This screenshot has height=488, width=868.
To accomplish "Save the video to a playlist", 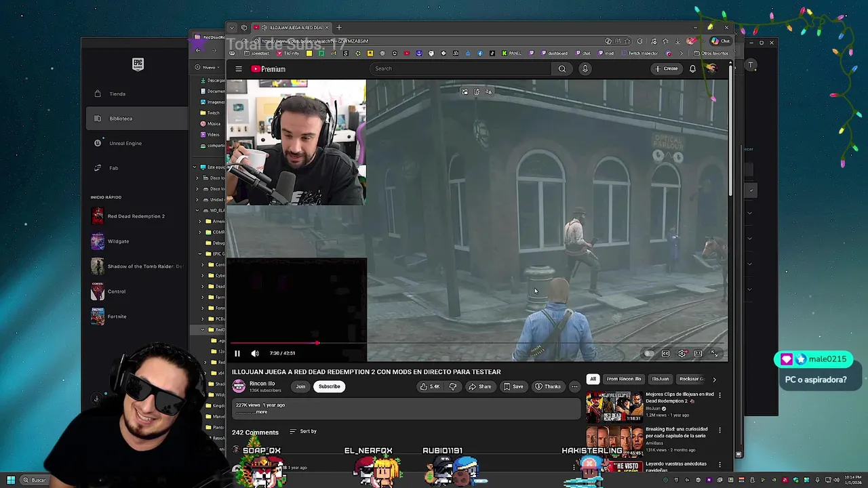I will click(x=513, y=386).
